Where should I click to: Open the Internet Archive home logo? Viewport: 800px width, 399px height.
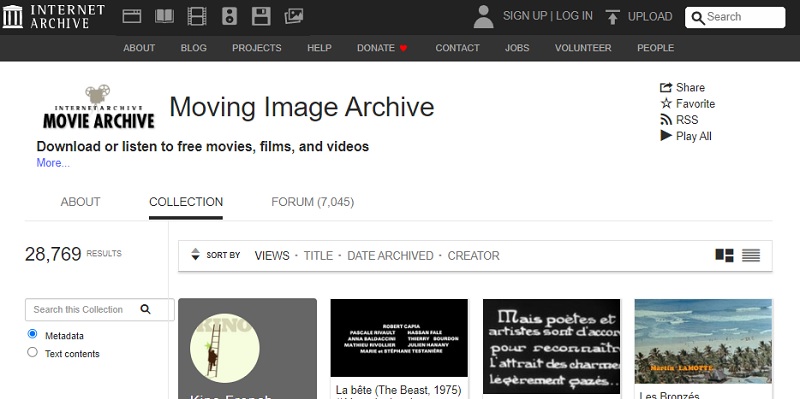pyautogui.click(x=54, y=17)
